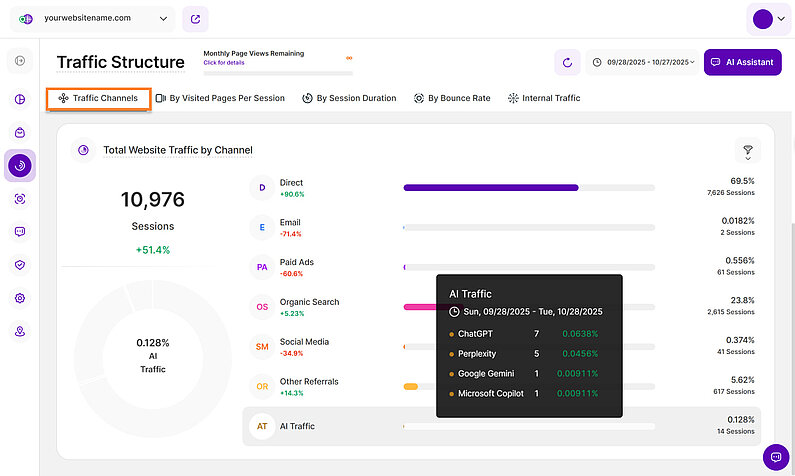Switch to By Bounce Rate tab
Image resolution: width=795 pixels, height=476 pixels.
451,98
